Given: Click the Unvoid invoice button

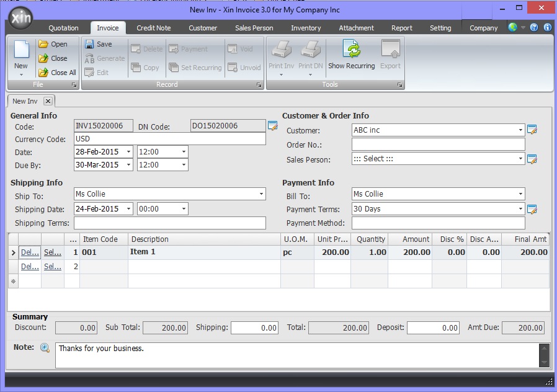Looking at the screenshot, I should click(244, 68).
